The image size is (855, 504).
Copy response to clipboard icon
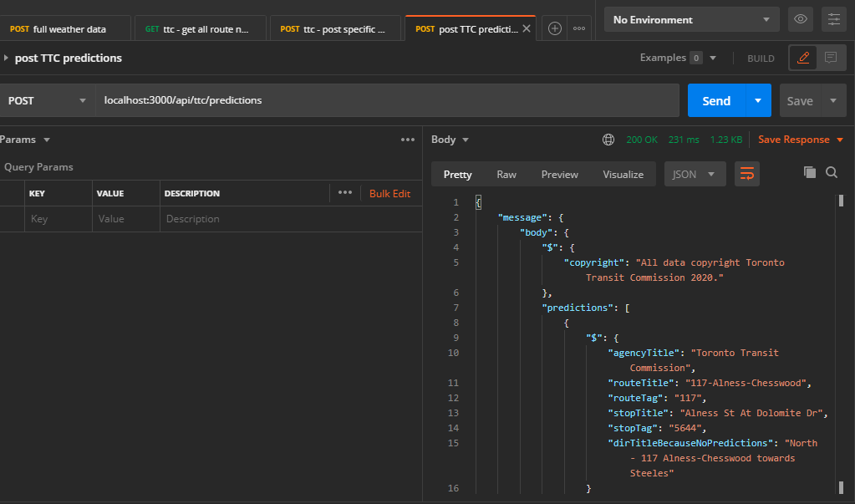pyautogui.click(x=810, y=172)
